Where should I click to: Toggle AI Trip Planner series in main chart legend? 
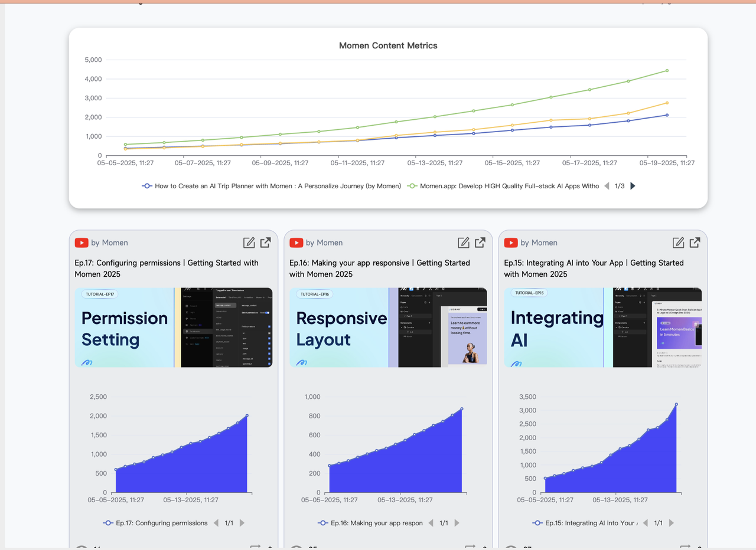[272, 186]
